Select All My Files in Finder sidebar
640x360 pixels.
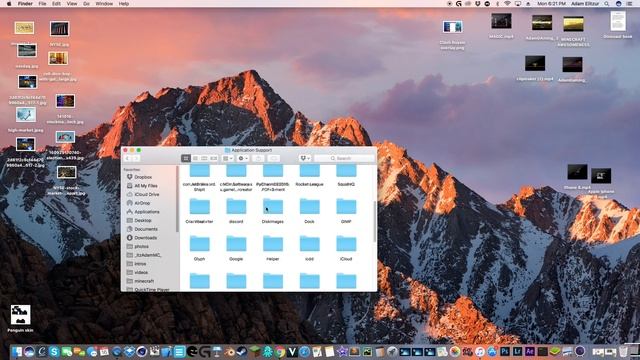142,186
